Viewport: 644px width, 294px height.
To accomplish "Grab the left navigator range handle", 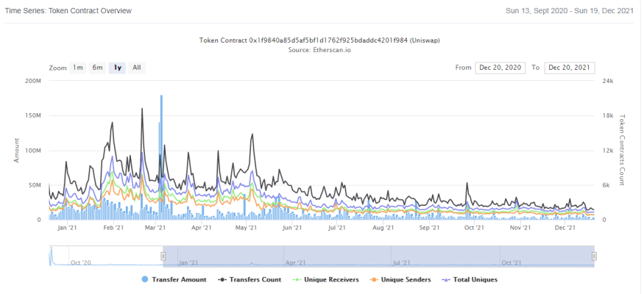I will (163, 257).
